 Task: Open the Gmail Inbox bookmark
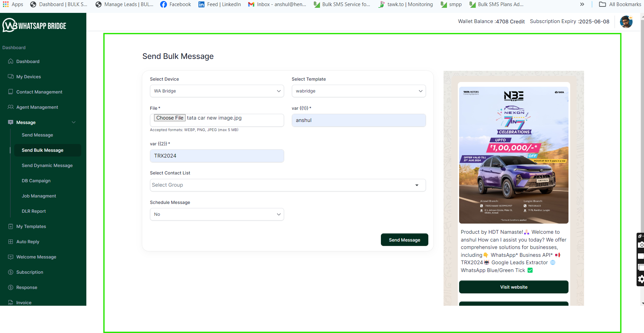(277, 4)
